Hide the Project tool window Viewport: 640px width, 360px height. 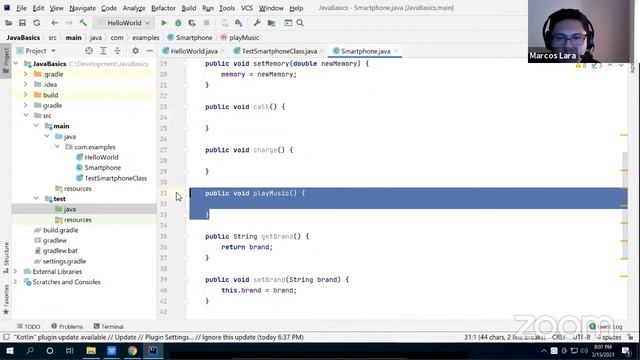(x=150, y=51)
